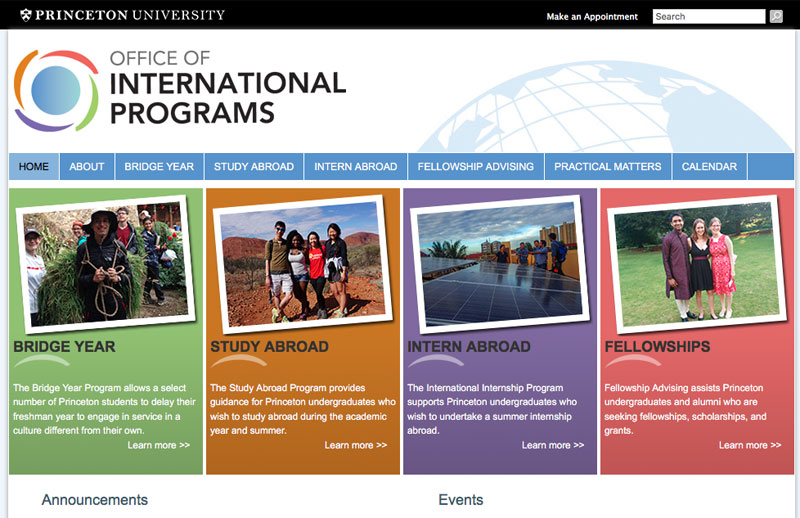800x518 pixels.
Task: Click the search magnifier icon button
Action: (x=776, y=16)
